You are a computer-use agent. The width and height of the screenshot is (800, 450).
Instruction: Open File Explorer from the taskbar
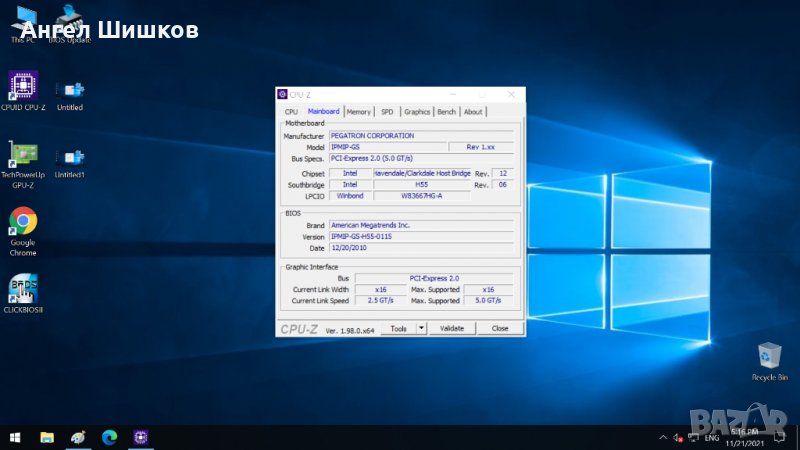[47, 437]
